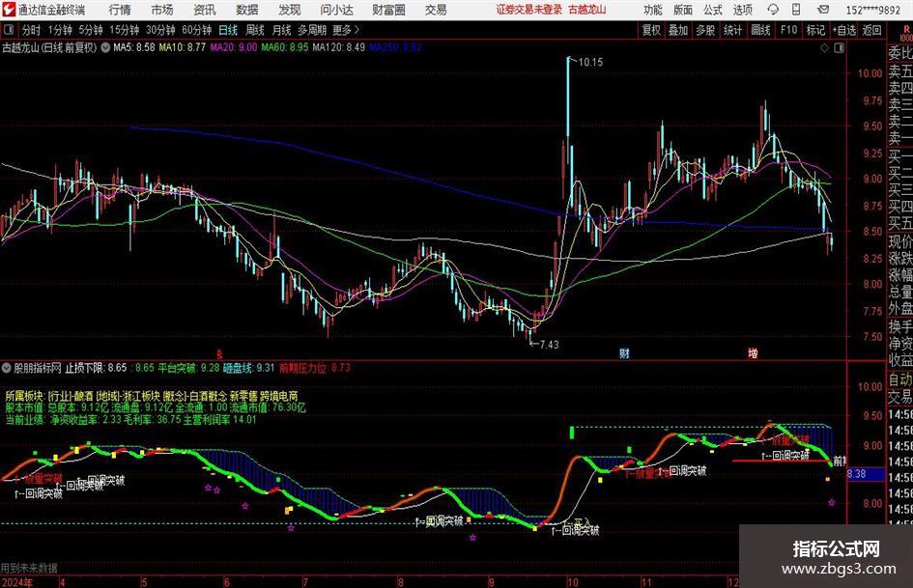Click the 财 marker on the chart

click(x=624, y=352)
